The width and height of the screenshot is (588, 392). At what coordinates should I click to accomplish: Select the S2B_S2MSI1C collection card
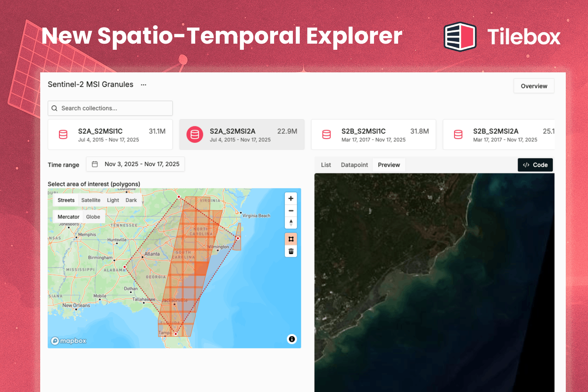374,134
